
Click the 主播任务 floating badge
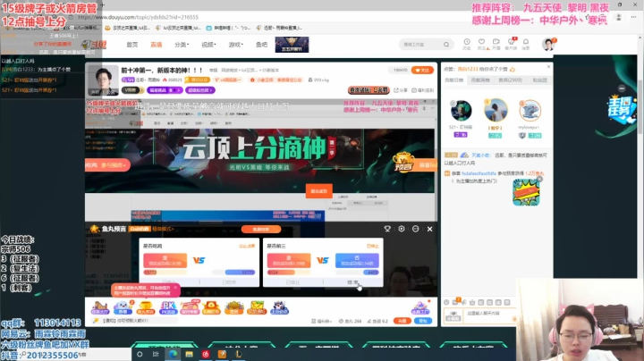point(620,110)
